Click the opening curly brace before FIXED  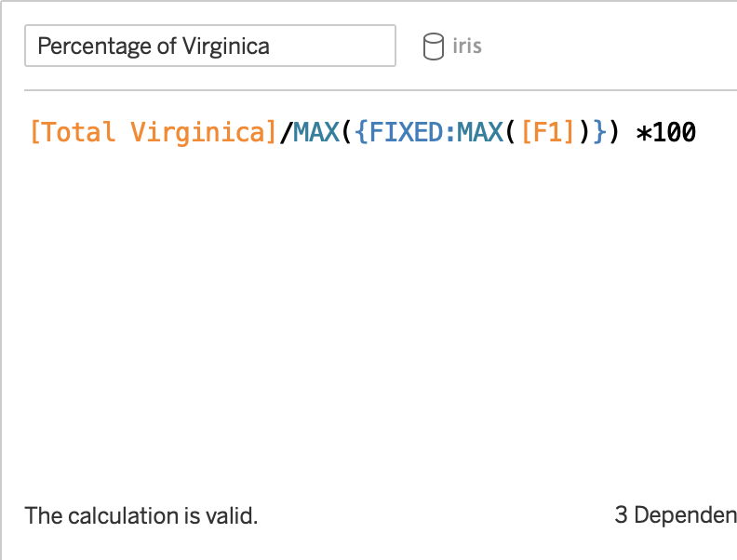click(361, 132)
